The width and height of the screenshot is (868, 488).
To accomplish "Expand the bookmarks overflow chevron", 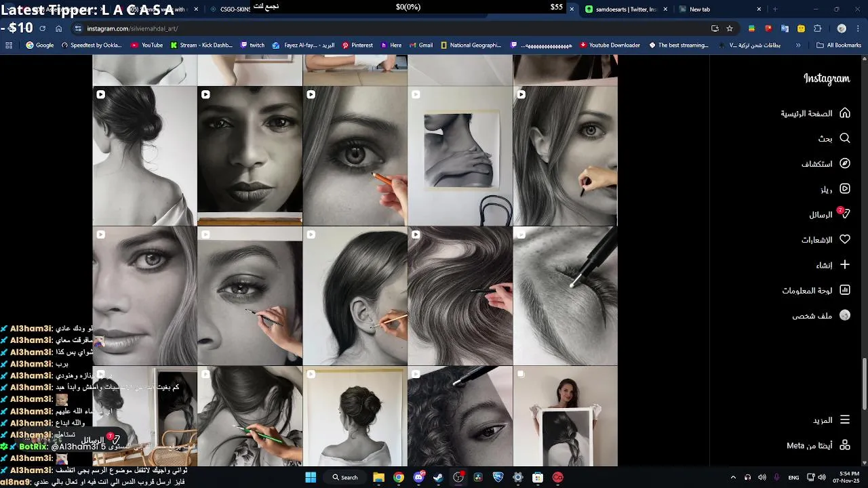I will click(x=798, y=45).
